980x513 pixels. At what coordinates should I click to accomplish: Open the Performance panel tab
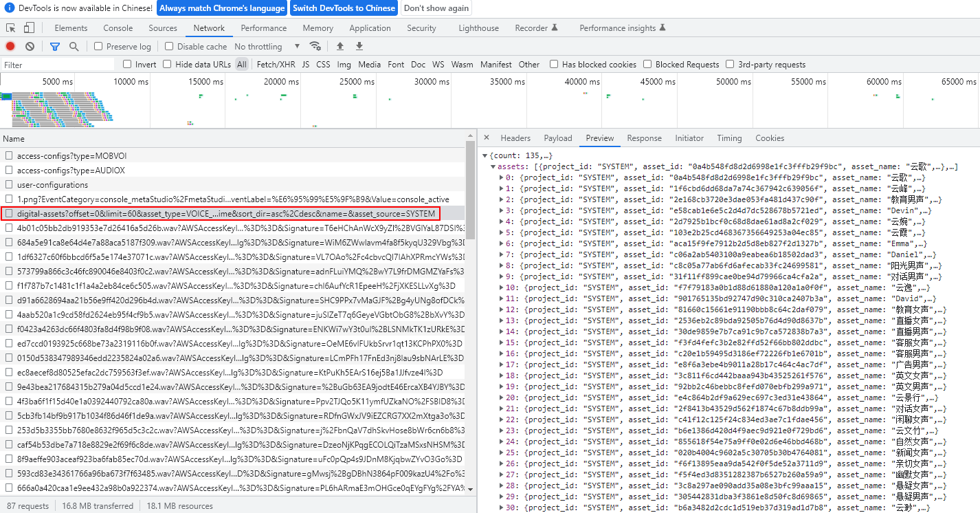click(264, 28)
